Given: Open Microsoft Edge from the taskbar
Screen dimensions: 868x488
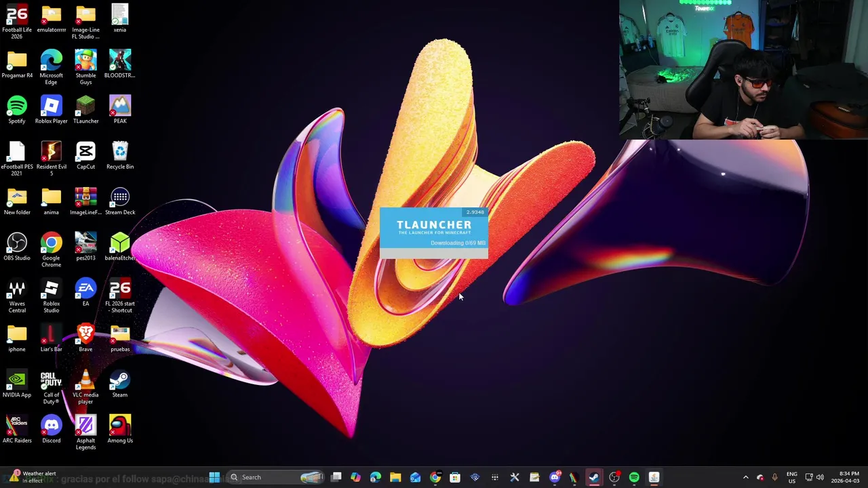Looking at the screenshot, I should 376,477.
